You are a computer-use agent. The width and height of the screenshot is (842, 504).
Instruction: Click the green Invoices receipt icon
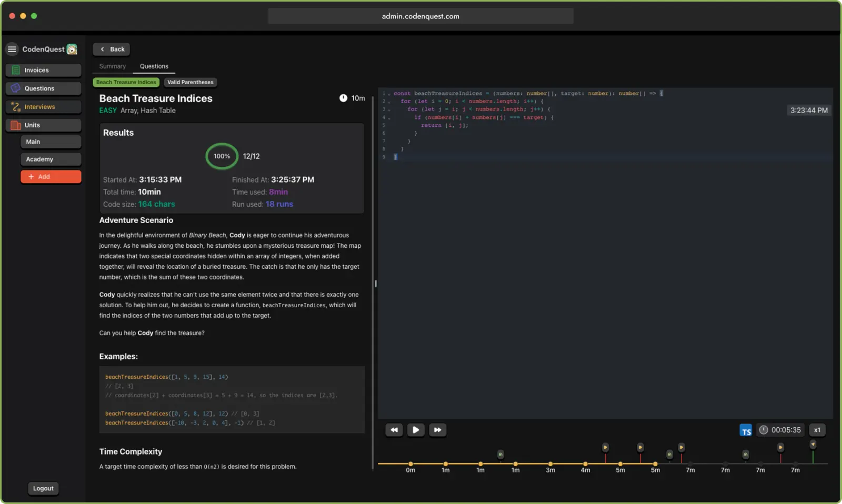(x=16, y=70)
